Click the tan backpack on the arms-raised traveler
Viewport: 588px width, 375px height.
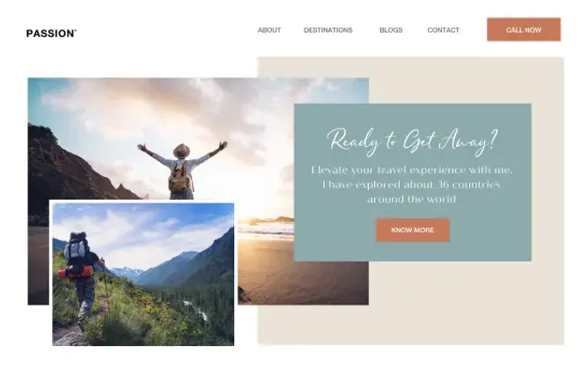click(x=180, y=177)
